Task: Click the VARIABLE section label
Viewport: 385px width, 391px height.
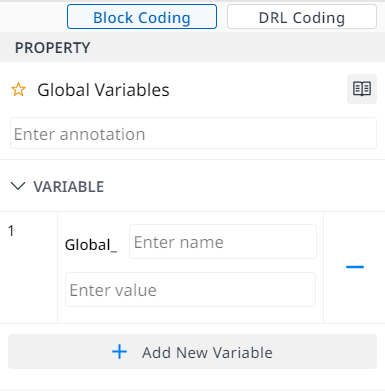Action: pyautogui.click(x=69, y=187)
